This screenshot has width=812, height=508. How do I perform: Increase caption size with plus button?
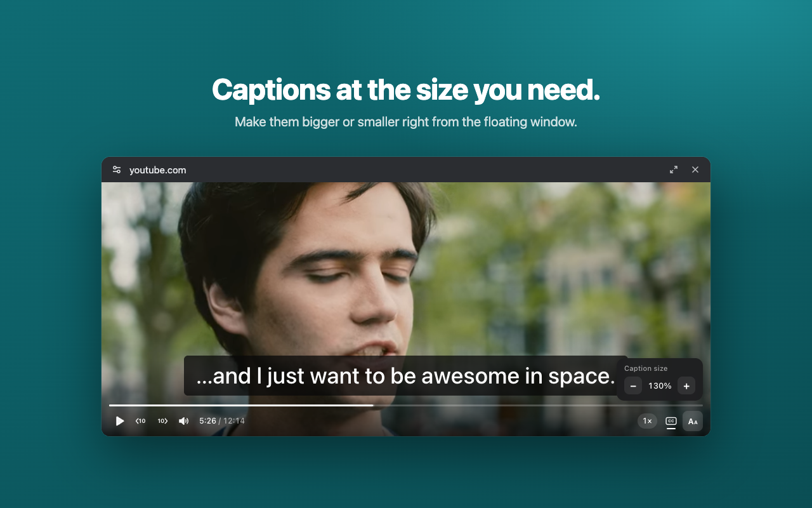pos(686,385)
